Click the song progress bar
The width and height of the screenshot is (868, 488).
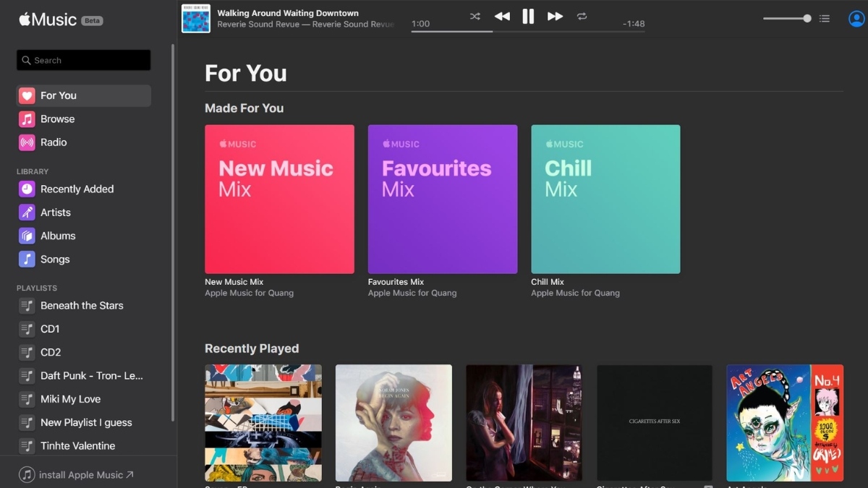click(528, 32)
